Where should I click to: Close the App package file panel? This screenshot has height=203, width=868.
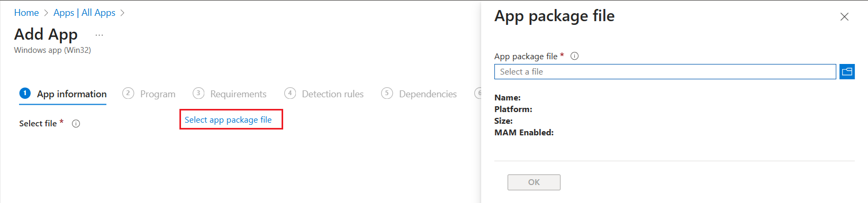click(844, 17)
